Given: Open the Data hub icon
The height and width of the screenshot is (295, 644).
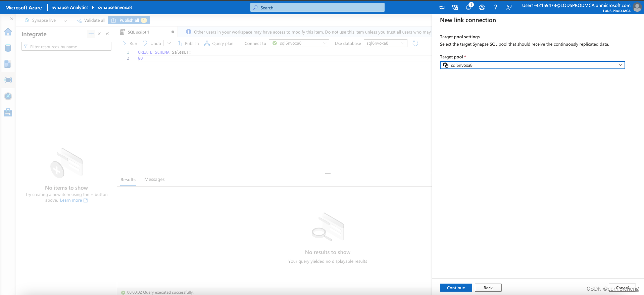Looking at the screenshot, I should pyautogui.click(x=8, y=48).
